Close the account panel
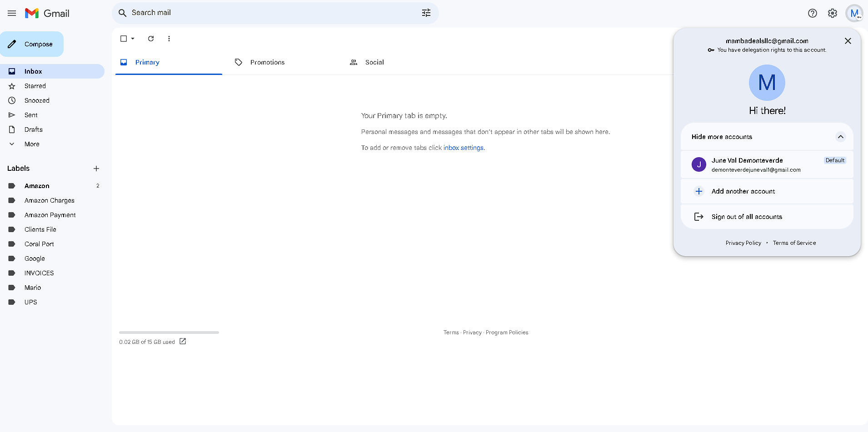The height and width of the screenshot is (432, 868). point(848,41)
